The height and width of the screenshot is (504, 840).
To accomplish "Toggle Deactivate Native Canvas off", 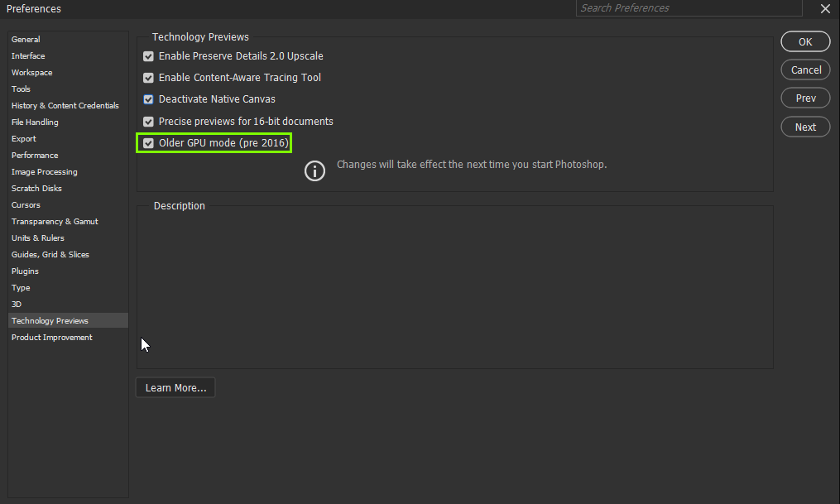I will [148, 99].
